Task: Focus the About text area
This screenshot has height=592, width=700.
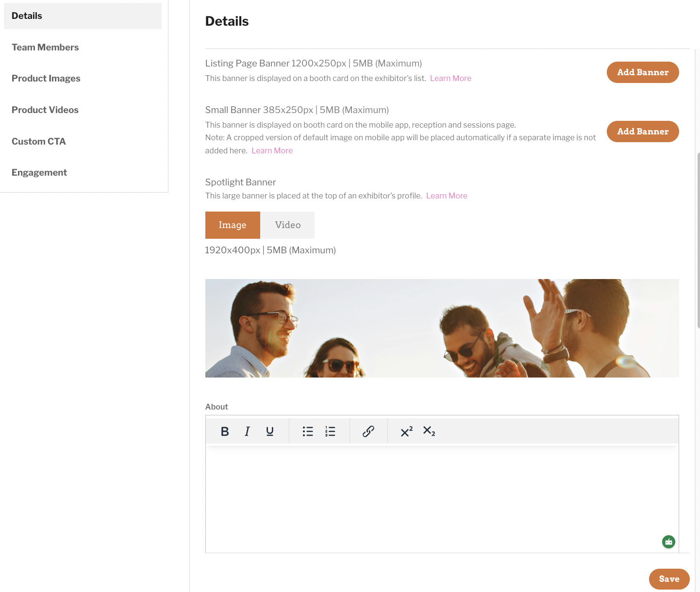Action: click(x=442, y=498)
